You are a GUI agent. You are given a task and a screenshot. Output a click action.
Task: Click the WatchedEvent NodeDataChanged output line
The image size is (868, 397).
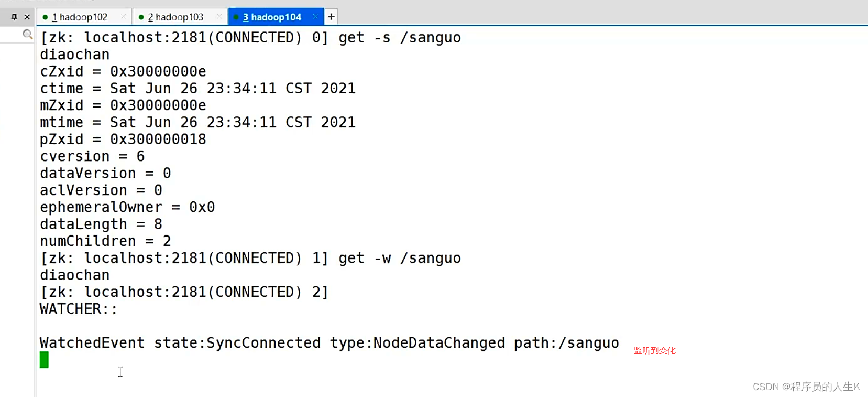[x=329, y=343]
